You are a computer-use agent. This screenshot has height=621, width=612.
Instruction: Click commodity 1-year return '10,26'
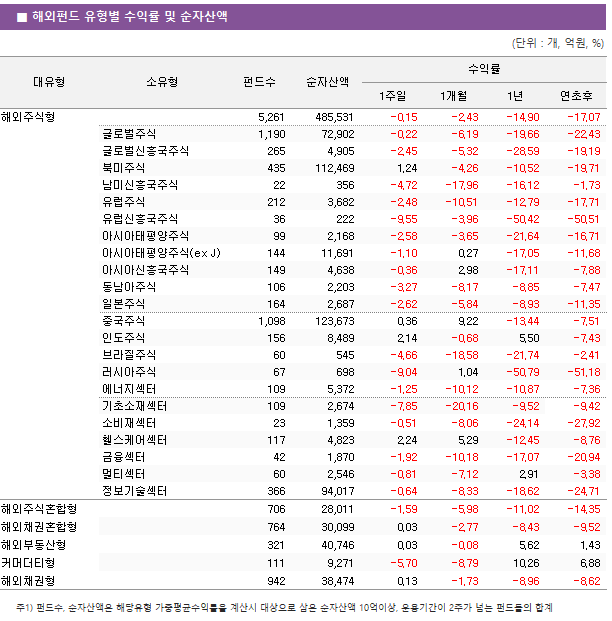[x=526, y=563]
